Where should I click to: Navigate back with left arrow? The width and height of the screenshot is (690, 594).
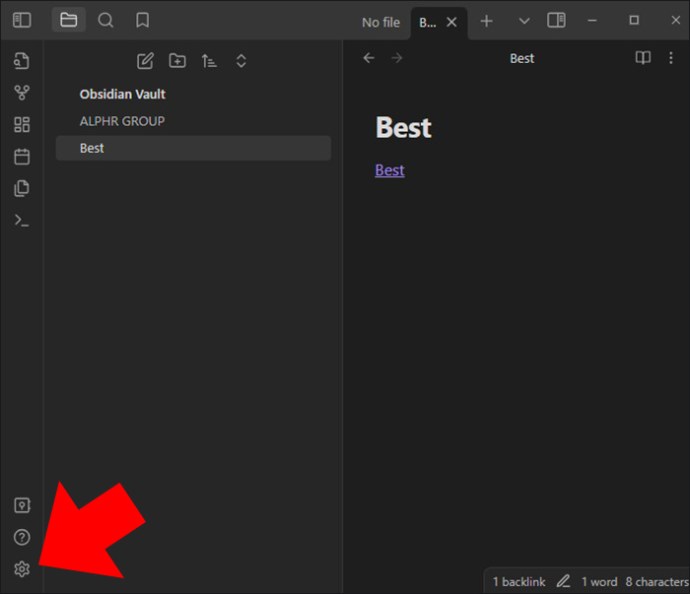point(369,58)
